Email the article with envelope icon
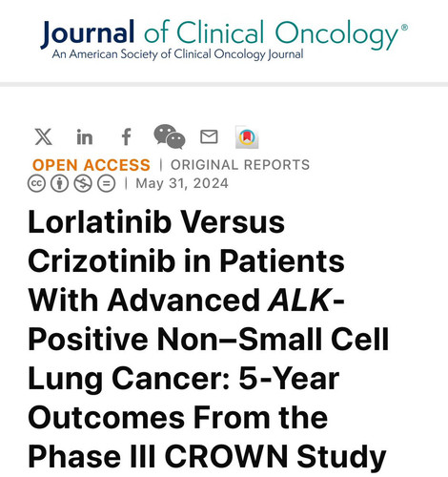The image size is (448, 477). (209, 136)
